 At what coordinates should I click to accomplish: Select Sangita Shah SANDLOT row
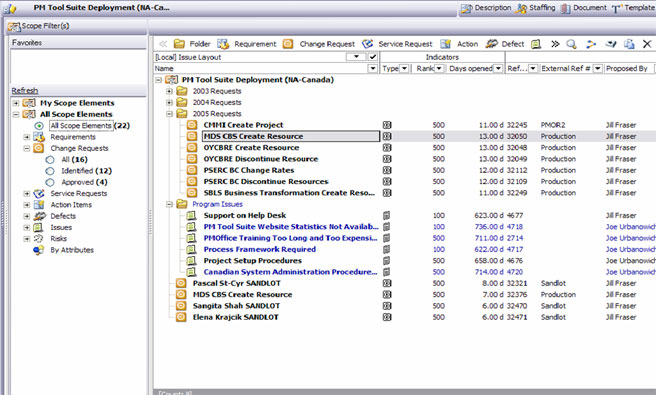[236, 306]
